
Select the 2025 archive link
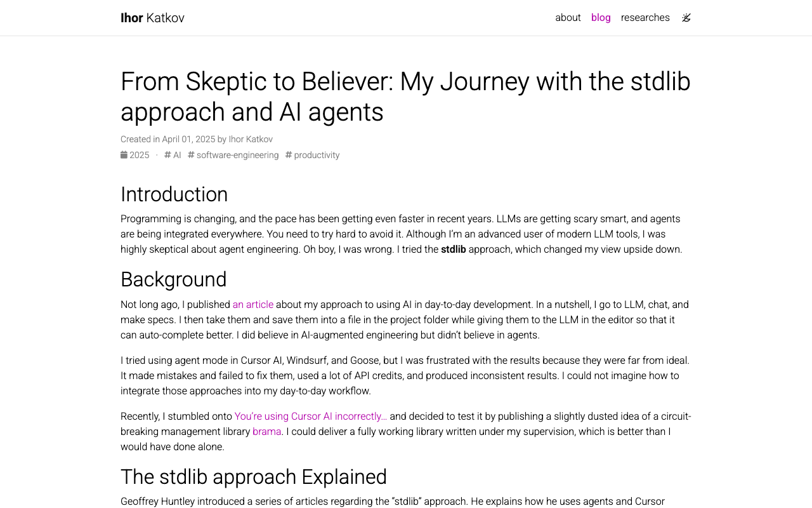[x=139, y=154]
